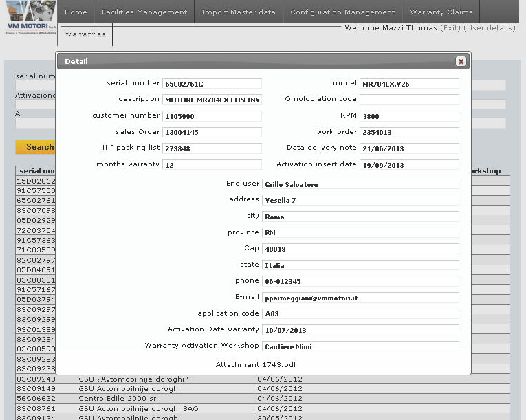Click the customer number field 1105990
Screen dimensions: 526x420
(212, 116)
